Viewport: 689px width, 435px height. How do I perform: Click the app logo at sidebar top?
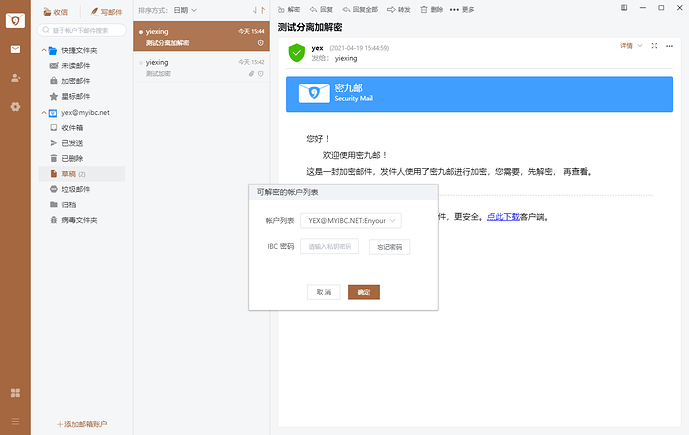[15, 20]
